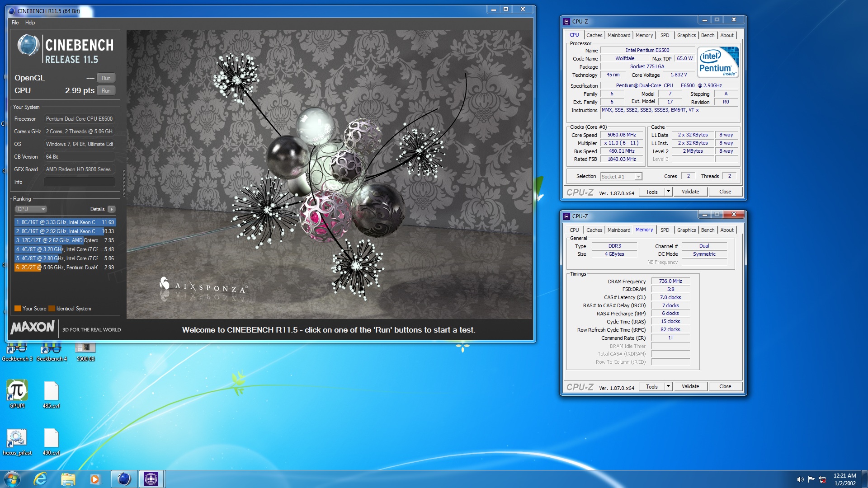Open the File menu in Cinebench
The width and height of the screenshot is (868, 488).
point(15,23)
